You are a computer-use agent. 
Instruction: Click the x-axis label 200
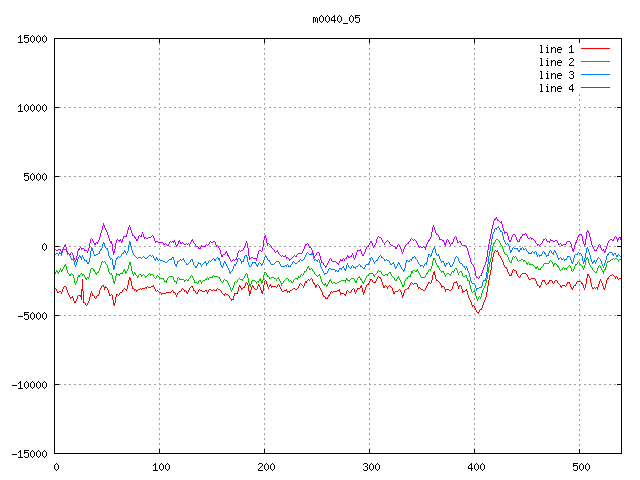[x=266, y=467]
